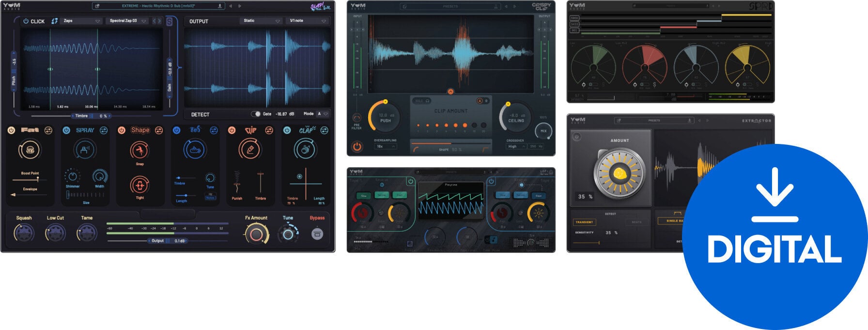
Task: Save preset in Extractor plugin
Action: pyautogui.click(x=689, y=120)
